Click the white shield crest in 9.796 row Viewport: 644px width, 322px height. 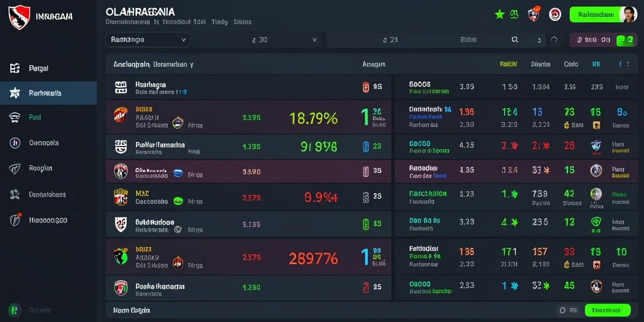(x=121, y=225)
